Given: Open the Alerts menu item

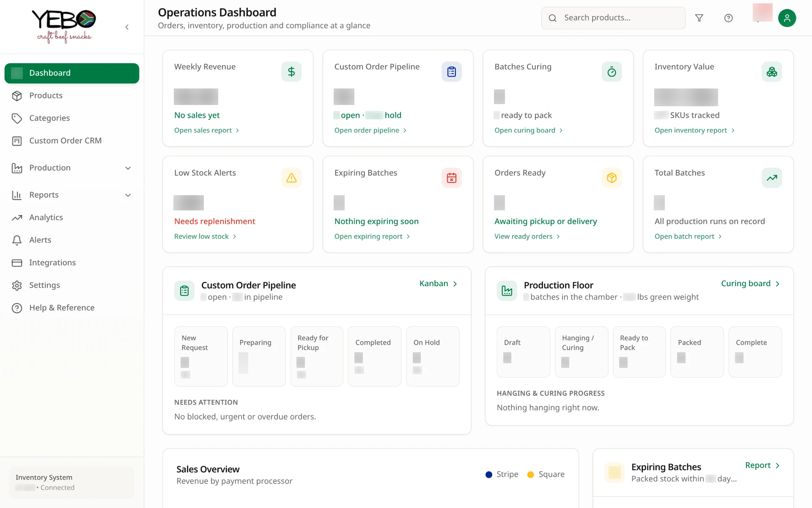Looking at the screenshot, I should pyautogui.click(x=72, y=240).
